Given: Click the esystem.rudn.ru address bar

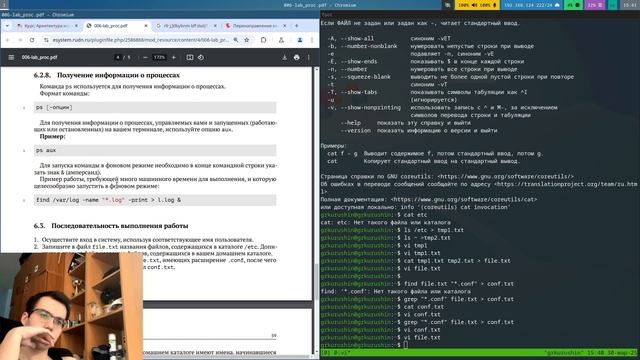Looking at the screenshot, I should coord(141,40).
